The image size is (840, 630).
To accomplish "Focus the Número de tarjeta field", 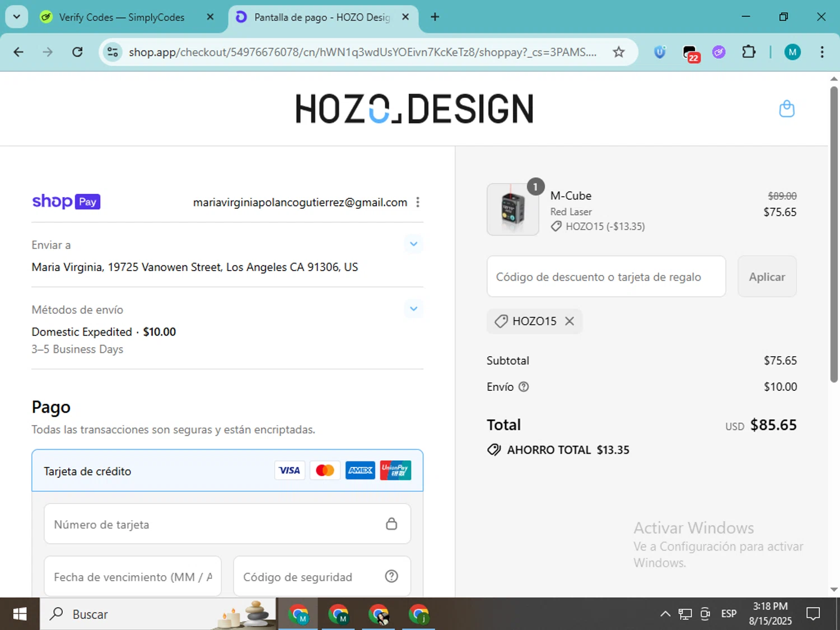I will coord(227,524).
